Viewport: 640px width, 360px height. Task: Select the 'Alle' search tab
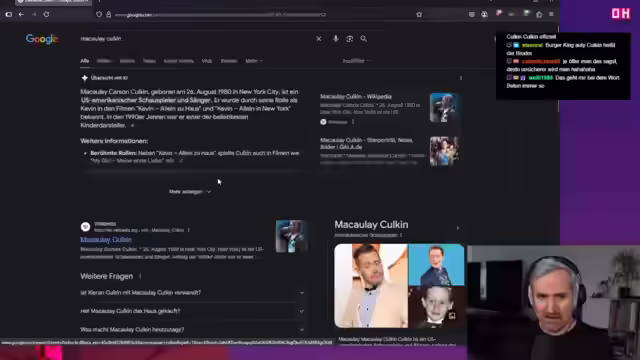click(x=84, y=61)
